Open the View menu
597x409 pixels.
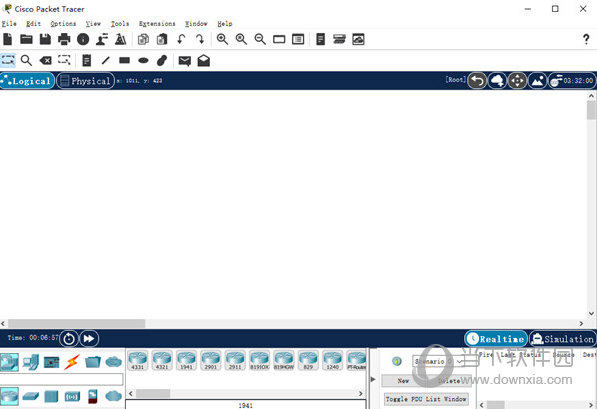coord(93,24)
